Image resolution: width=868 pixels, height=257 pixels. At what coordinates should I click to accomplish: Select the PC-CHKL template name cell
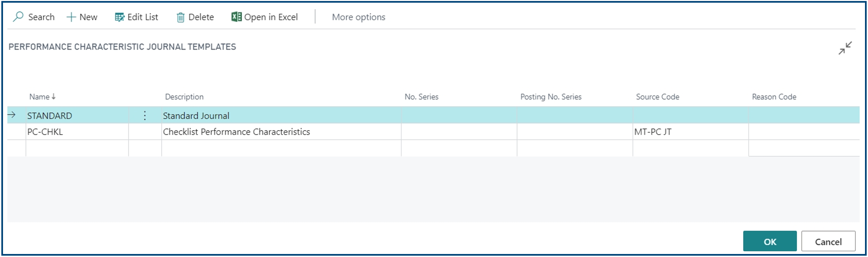pos(77,132)
